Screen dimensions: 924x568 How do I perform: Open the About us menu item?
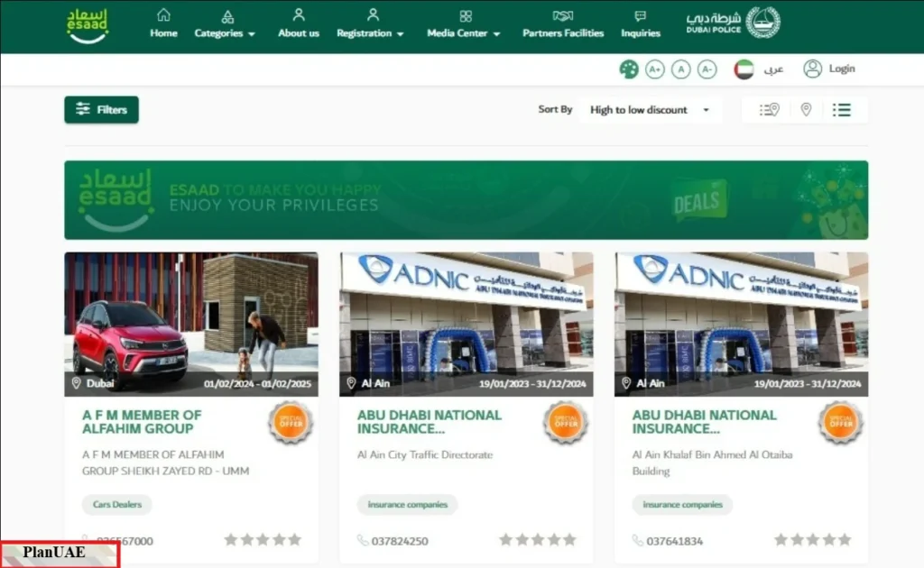pos(298,33)
